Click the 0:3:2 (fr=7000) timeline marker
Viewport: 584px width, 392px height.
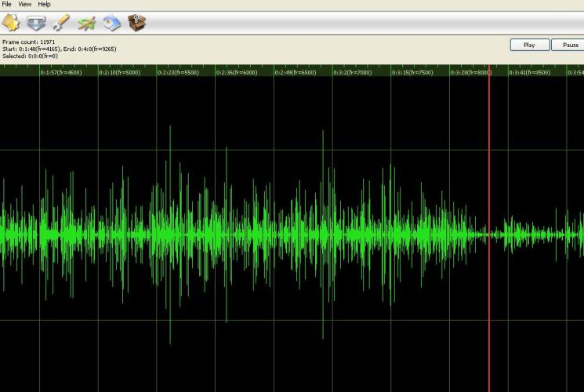point(354,73)
